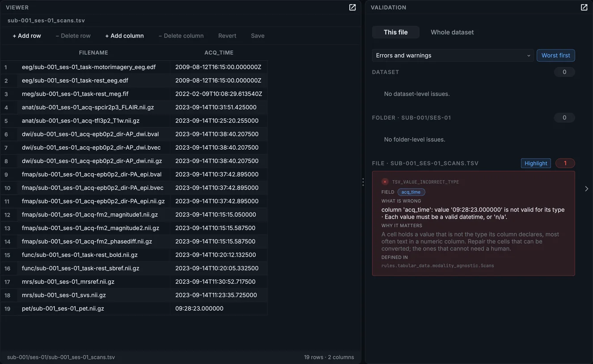The height and width of the screenshot is (364, 593).
Task: Select the task-rest_eeg.edf filename cell
Action: [93, 80]
